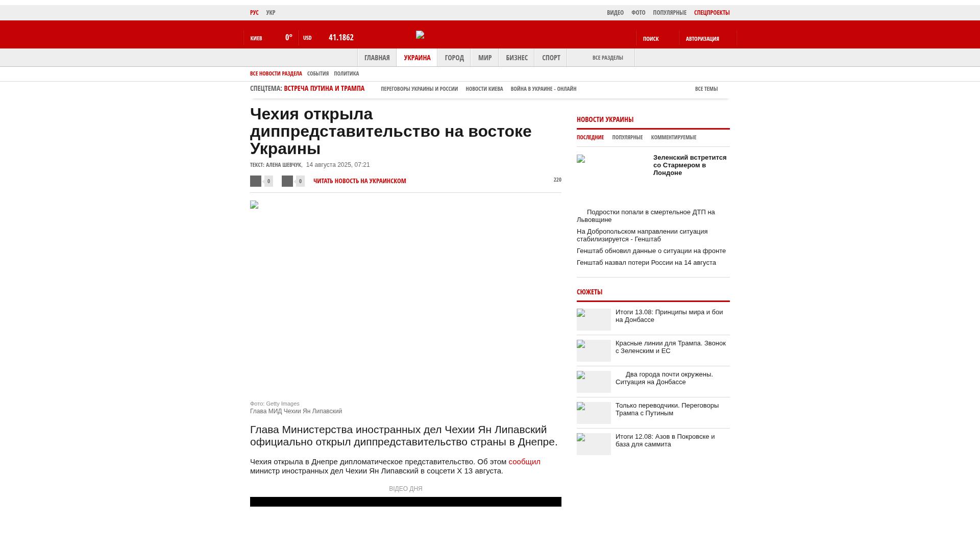The image size is (980, 551).
Task: Open the Мир navigation tab
Action: 484,58
